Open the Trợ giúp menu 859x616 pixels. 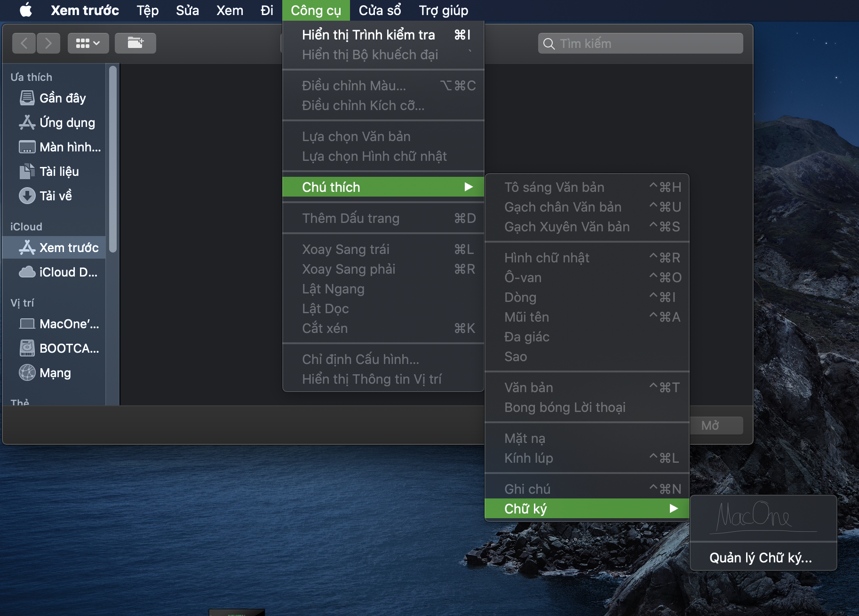click(x=443, y=10)
